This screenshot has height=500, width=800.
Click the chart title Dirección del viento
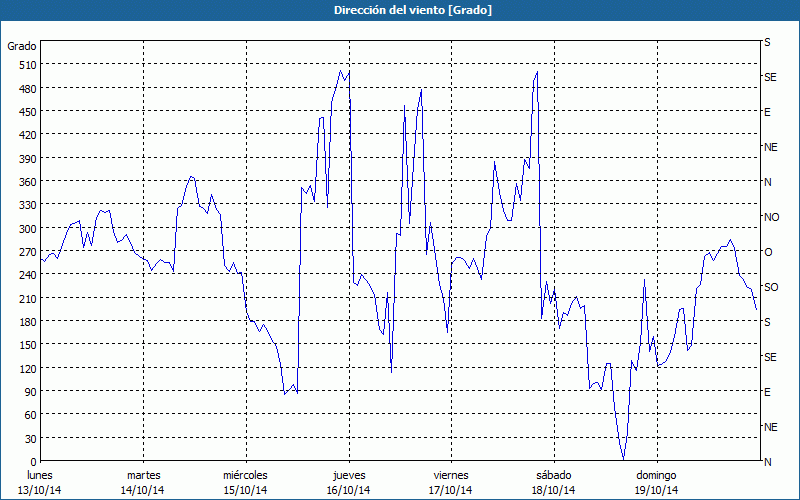[x=399, y=10]
